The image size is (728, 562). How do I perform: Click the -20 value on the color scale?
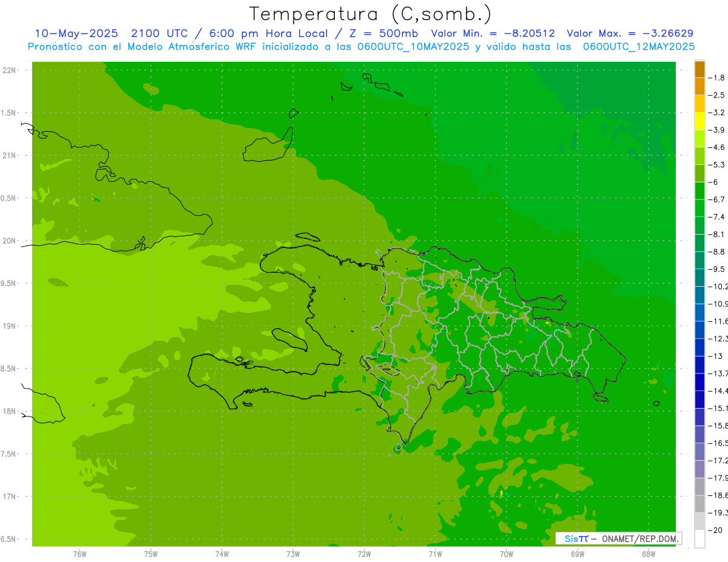715,530
